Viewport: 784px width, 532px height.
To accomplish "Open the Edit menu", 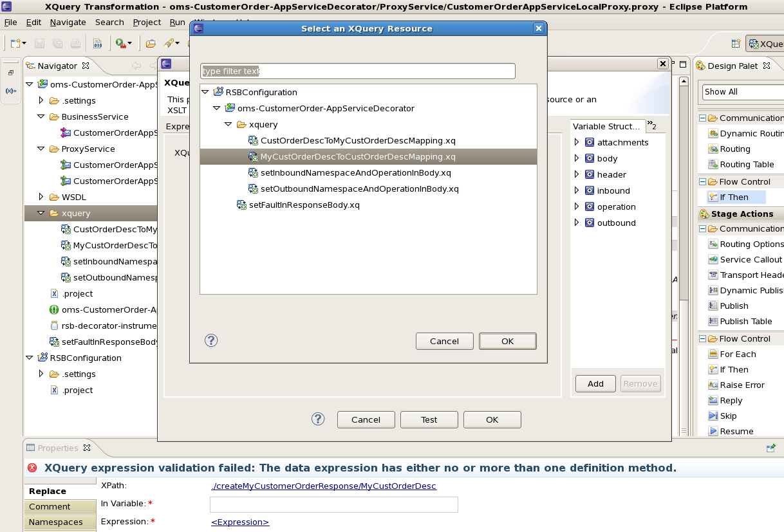I will point(33,22).
